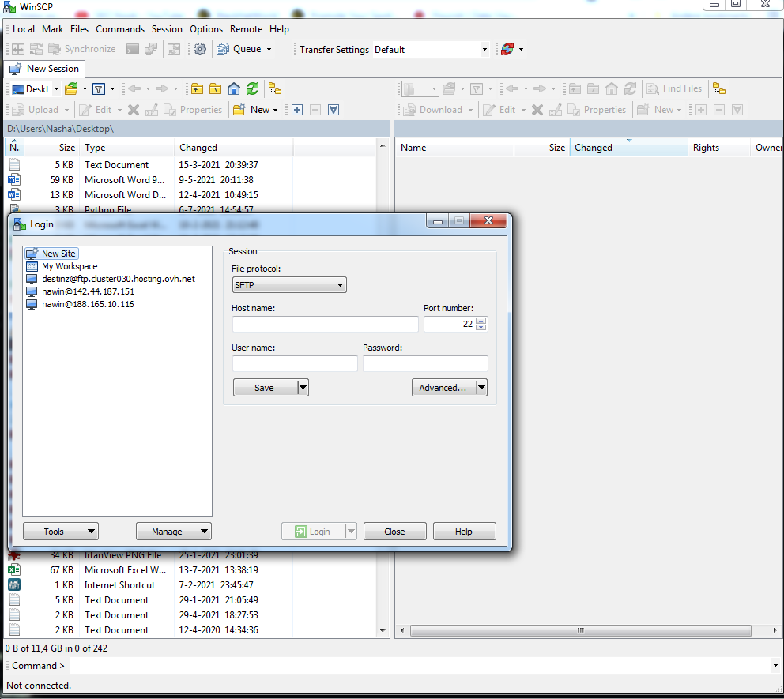Image resolution: width=784 pixels, height=699 pixels.
Task: Sort remote panel by Rights column
Action: (x=718, y=148)
